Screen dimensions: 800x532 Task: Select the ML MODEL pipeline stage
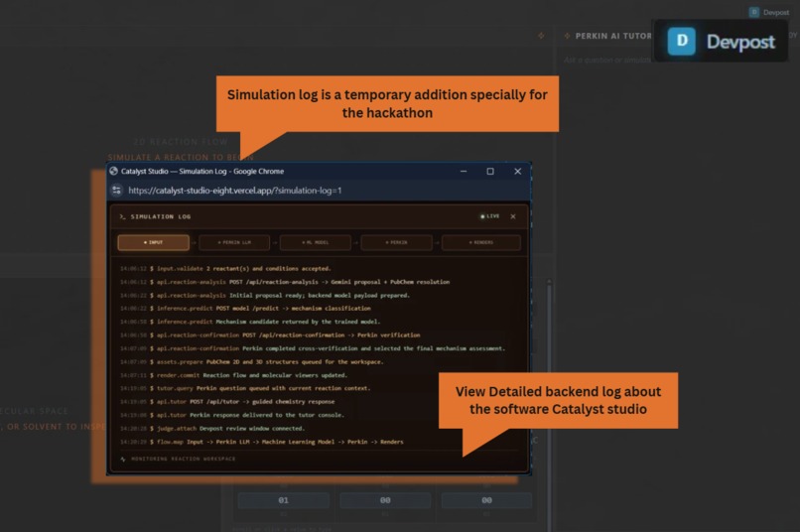point(316,242)
